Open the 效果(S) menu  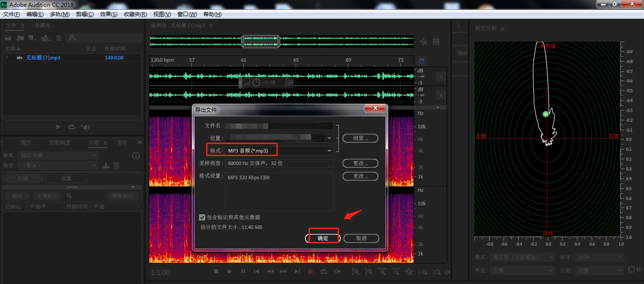tap(108, 14)
